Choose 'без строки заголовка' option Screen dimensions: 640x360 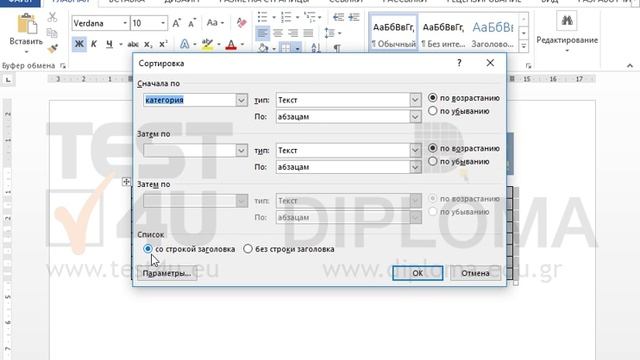(x=248, y=249)
